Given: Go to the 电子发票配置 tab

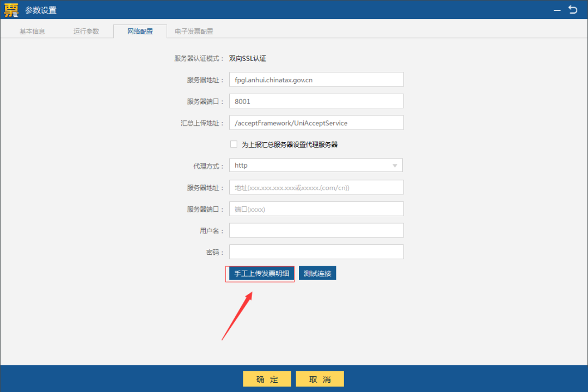Looking at the screenshot, I should pyautogui.click(x=194, y=32).
